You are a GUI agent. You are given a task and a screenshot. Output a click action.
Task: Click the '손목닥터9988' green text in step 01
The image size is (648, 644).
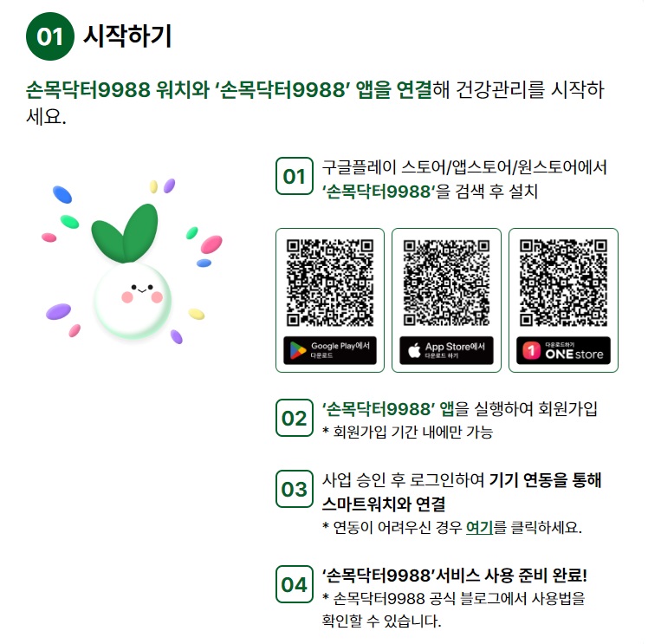[x=378, y=192]
